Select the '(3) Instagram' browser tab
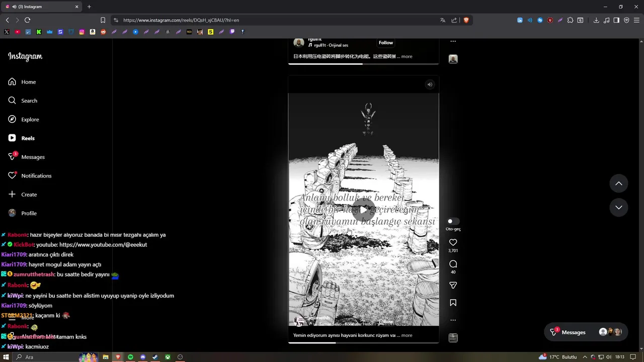Image resolution: width=644 pixels, height=362 pixels. (42, 7)
